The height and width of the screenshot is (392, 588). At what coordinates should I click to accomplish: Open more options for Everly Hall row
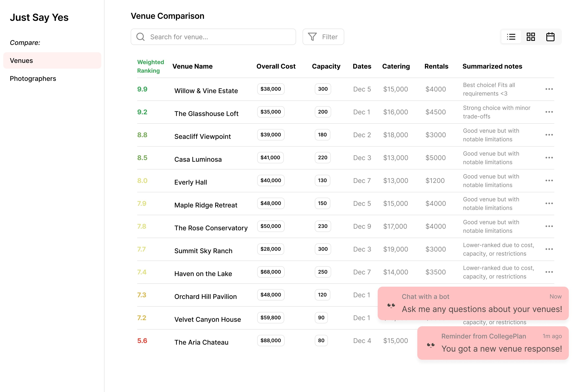[549, 180]
